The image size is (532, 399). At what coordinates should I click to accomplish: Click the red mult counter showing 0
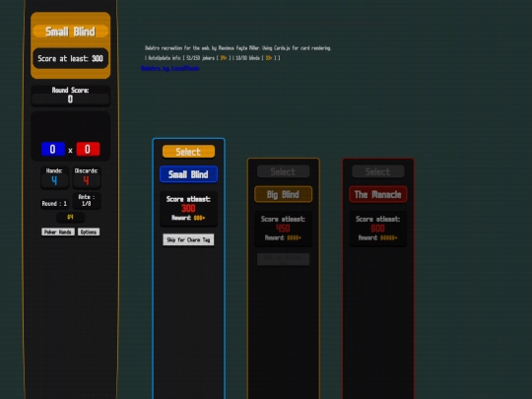tap(88, 150)
